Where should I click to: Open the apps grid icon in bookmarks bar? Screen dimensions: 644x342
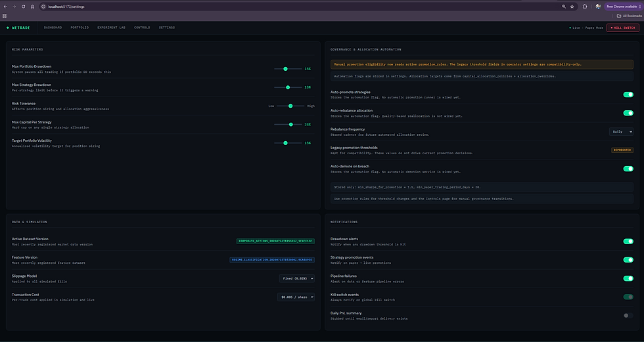click(x=5, y=16)
